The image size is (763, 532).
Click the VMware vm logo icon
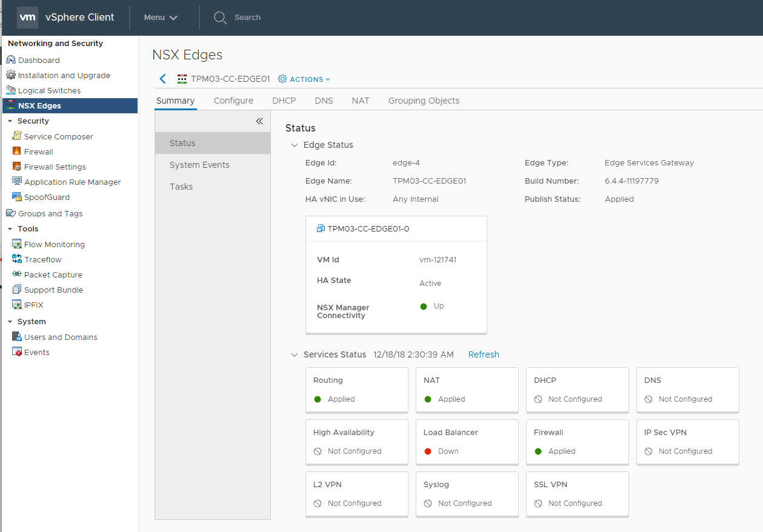(28, 18)
